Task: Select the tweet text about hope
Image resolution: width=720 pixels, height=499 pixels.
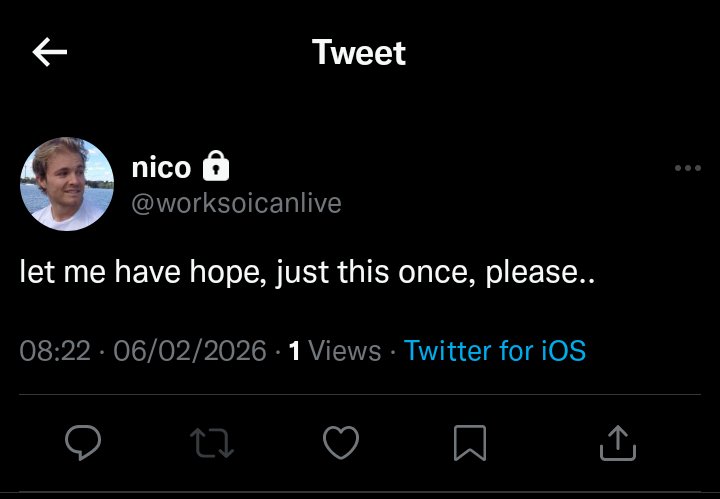Action: (x=307, y=272)
